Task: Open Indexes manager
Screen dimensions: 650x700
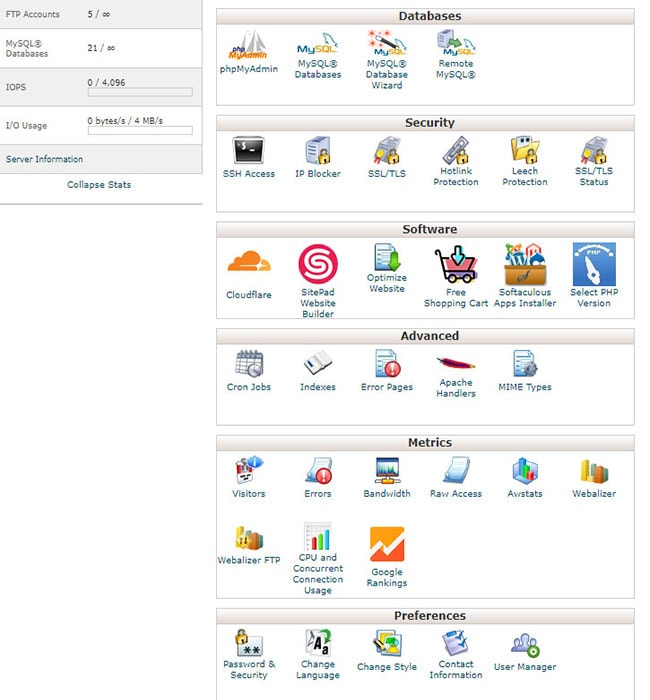Action: click(x=318, y=371)
